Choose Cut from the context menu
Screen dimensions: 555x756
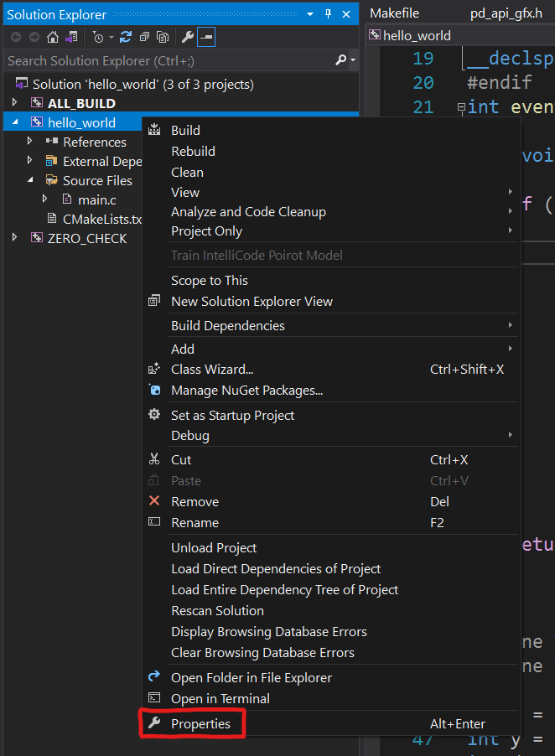coord(331,460)
